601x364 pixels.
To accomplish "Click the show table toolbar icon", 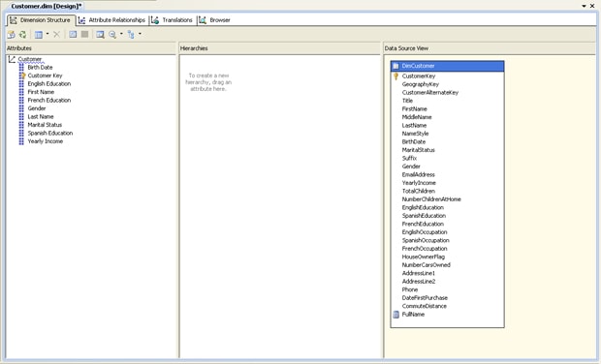I will coord(73,35).
